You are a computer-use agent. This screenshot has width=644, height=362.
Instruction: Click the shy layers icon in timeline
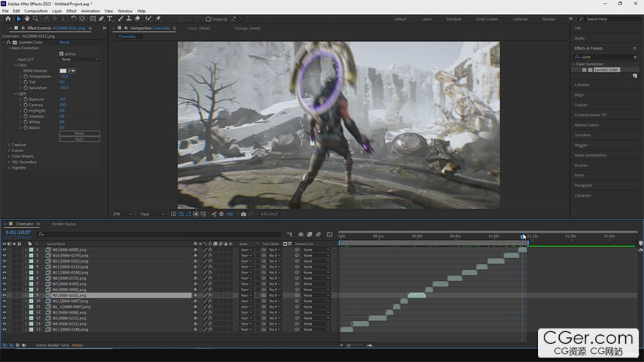[301, 234]
